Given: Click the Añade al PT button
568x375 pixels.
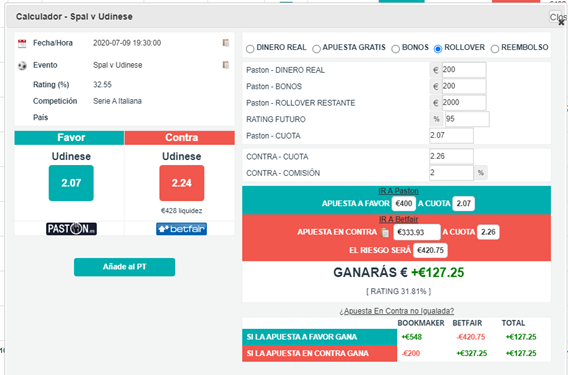Looking at the screenshot, I should [x=124, y=267].
